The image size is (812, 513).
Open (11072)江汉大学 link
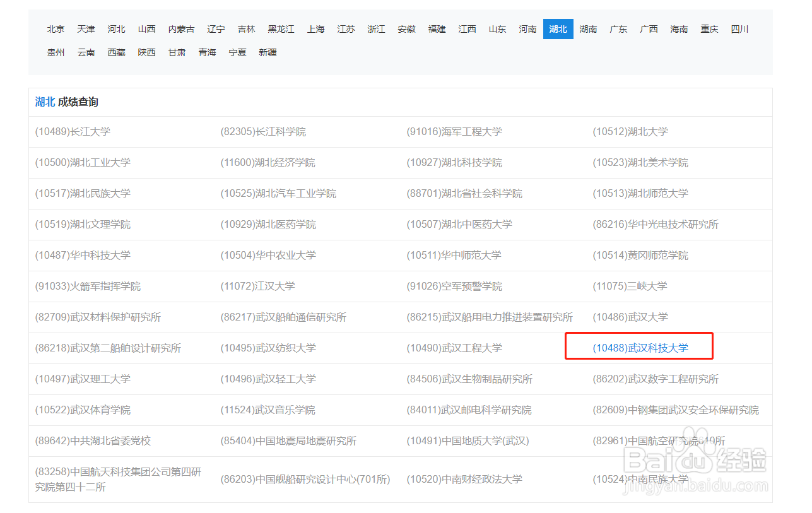tap(258, 286)
